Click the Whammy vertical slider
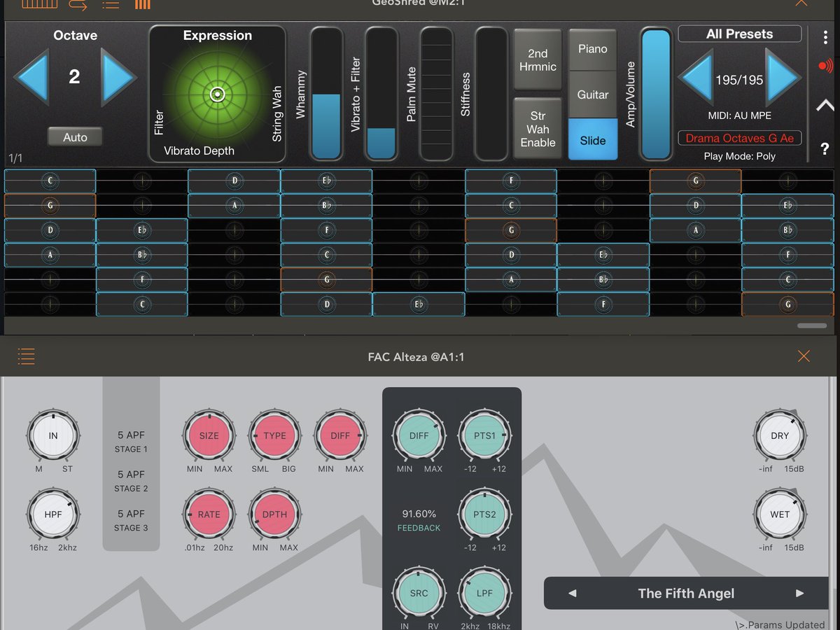The width and height of the screenshot is (840, 630). pyautogui.click(x=325, y=94)
